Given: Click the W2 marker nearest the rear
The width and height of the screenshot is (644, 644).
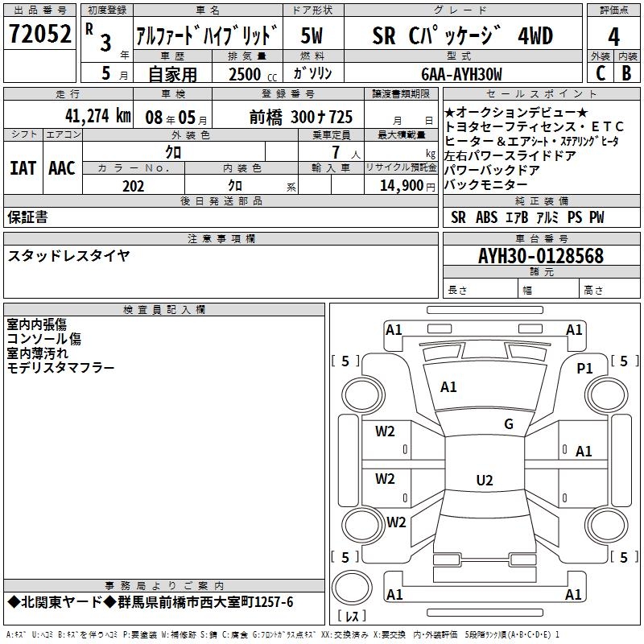Looking at the screenshot, I should coord(395,522).
